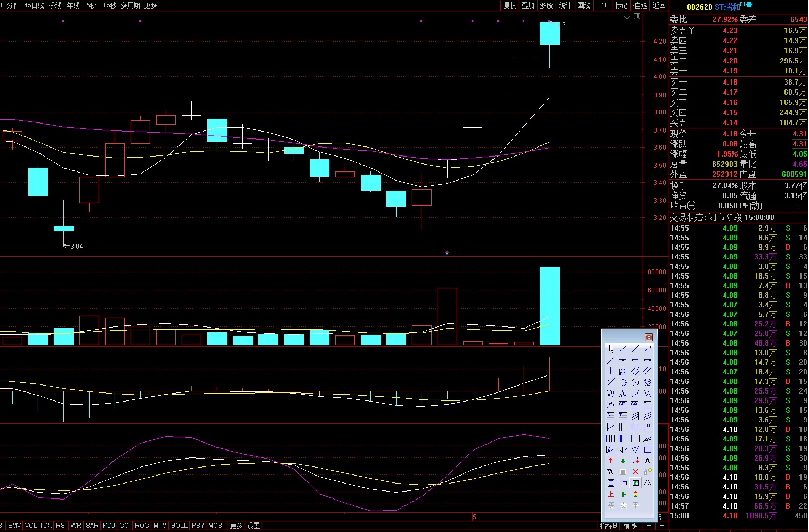Choose the +A text insert tool
The image size is (809, 532).
[x=611, y=472]
